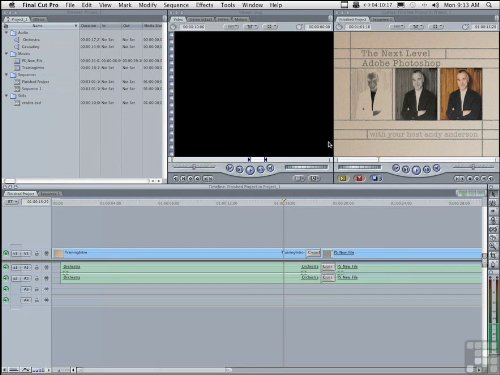Toggle V1 track visibility green button
The height and width of the screenshot is (375, 500).
pos(6,253)
